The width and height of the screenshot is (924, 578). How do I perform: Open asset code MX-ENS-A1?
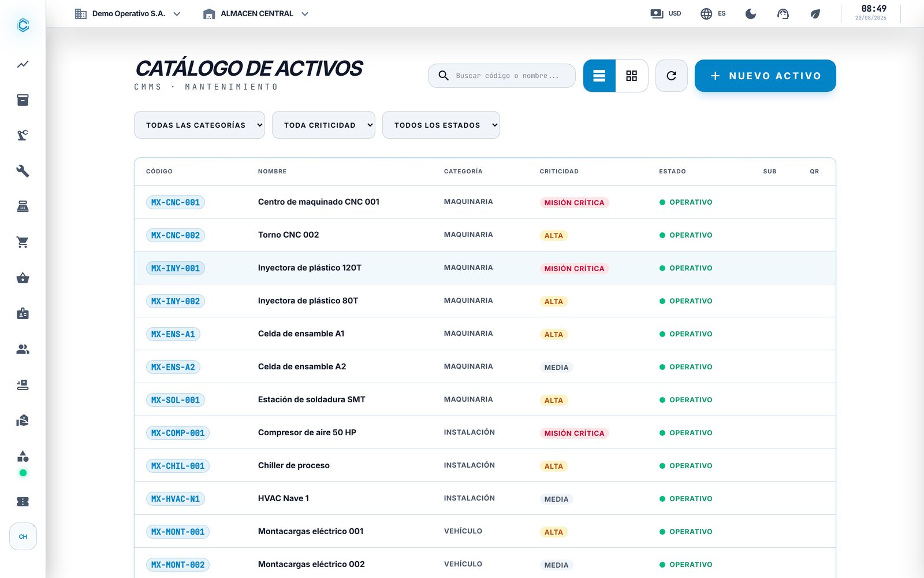coord(173,334)
